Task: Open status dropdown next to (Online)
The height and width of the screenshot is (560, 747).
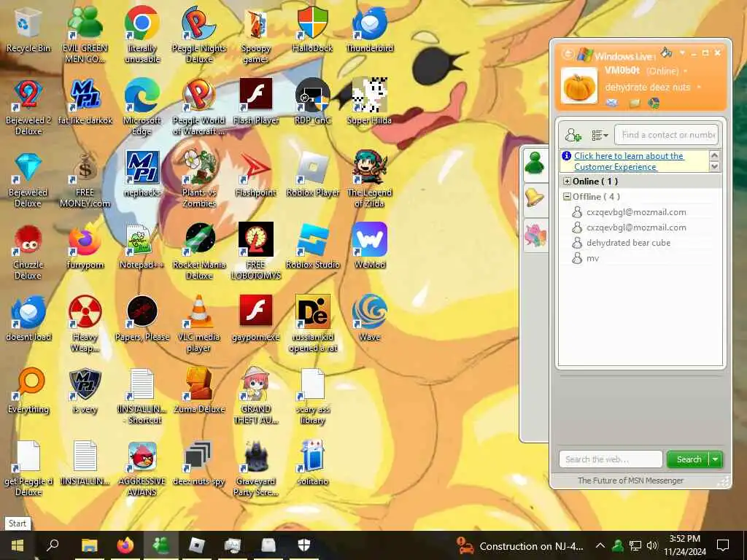Action: pyautogui.click(x=686, y=71)
